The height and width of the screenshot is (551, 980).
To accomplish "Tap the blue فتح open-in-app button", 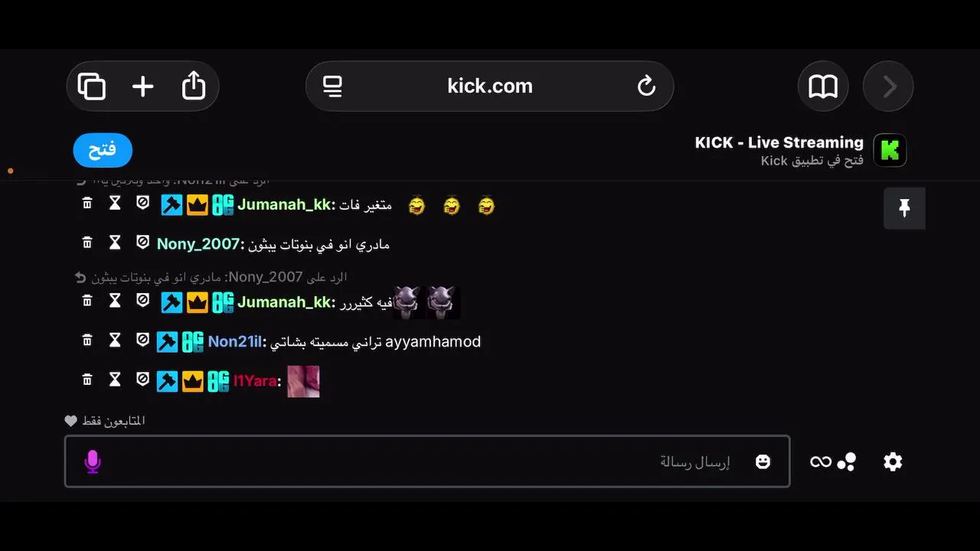I will click(x=103, y=150).
